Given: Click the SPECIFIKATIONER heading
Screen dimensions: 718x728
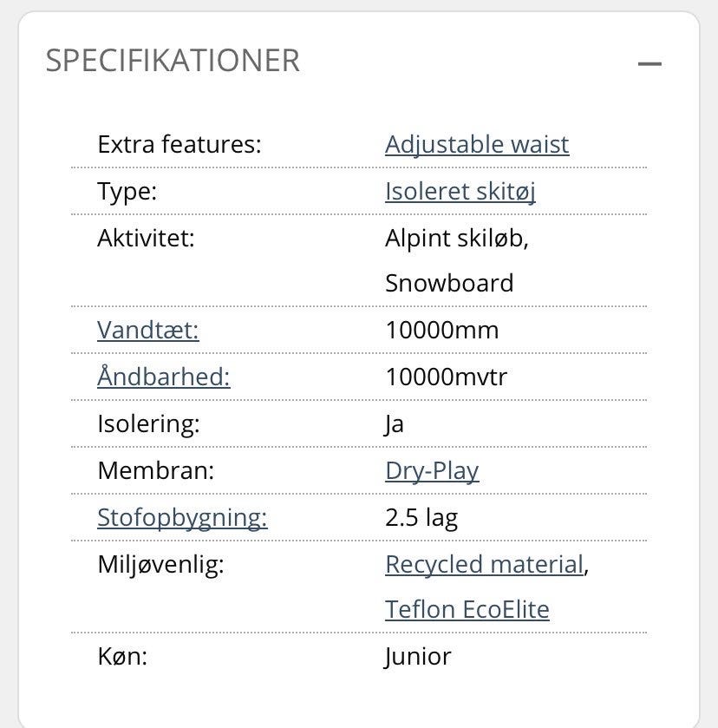Looking at the screenshot, I should (x=173, y=61).
